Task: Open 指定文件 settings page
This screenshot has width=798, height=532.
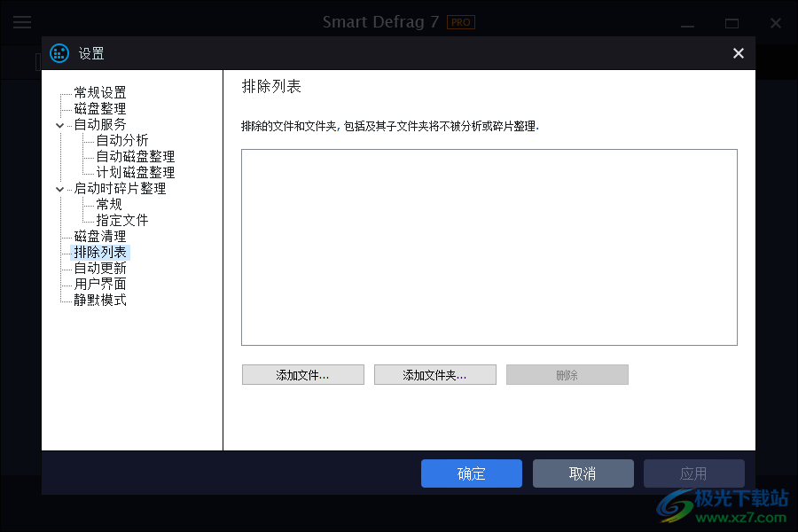Action: pyautogui.click(x=122, y=220)
